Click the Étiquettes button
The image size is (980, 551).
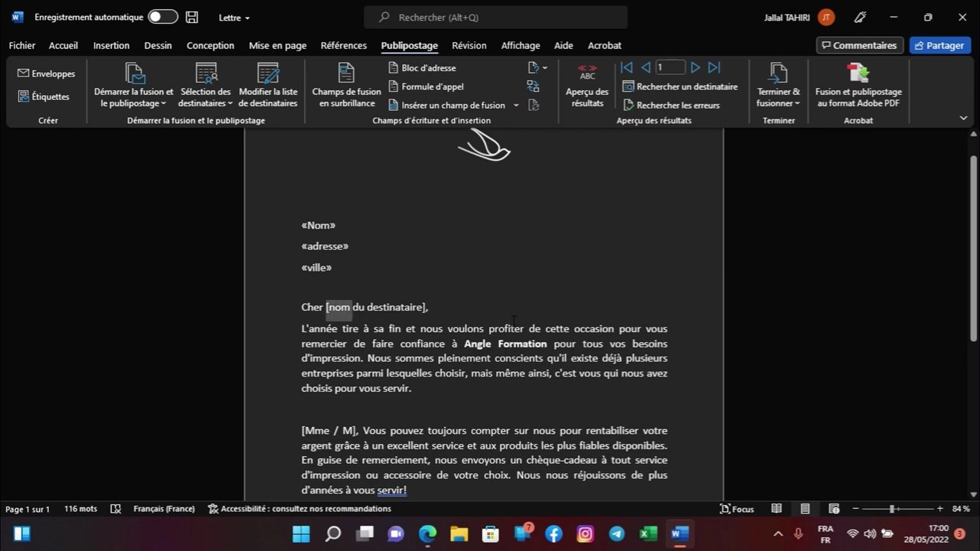44,96
